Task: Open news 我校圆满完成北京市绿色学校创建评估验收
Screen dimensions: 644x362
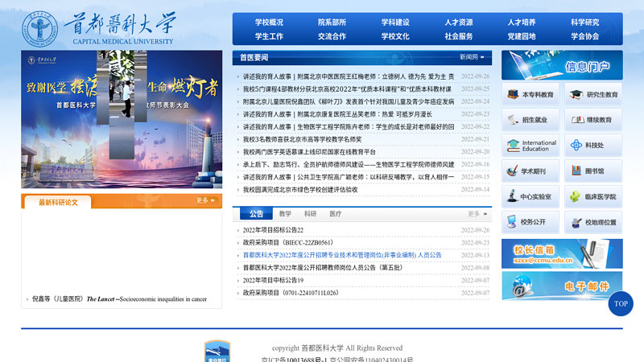Action: coord(300,190)
